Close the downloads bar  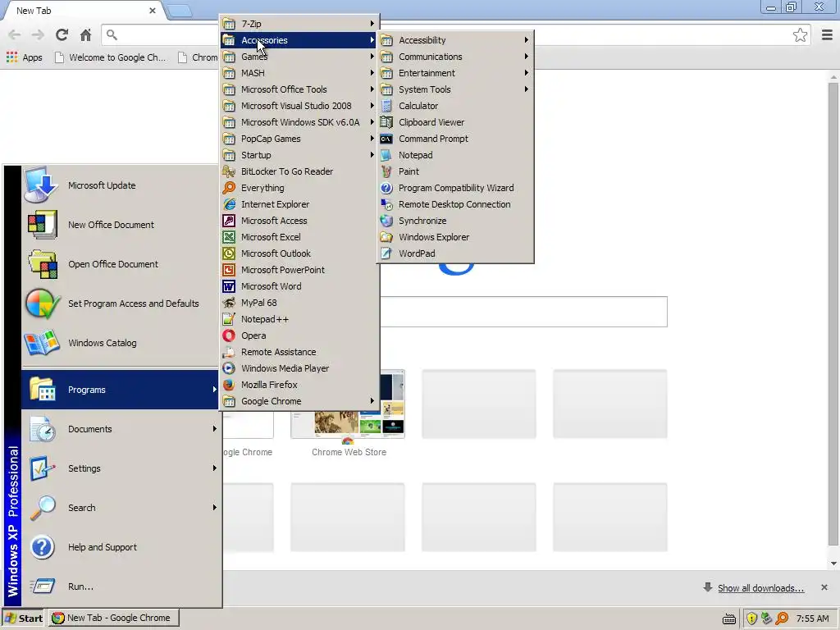coord(824,587)
